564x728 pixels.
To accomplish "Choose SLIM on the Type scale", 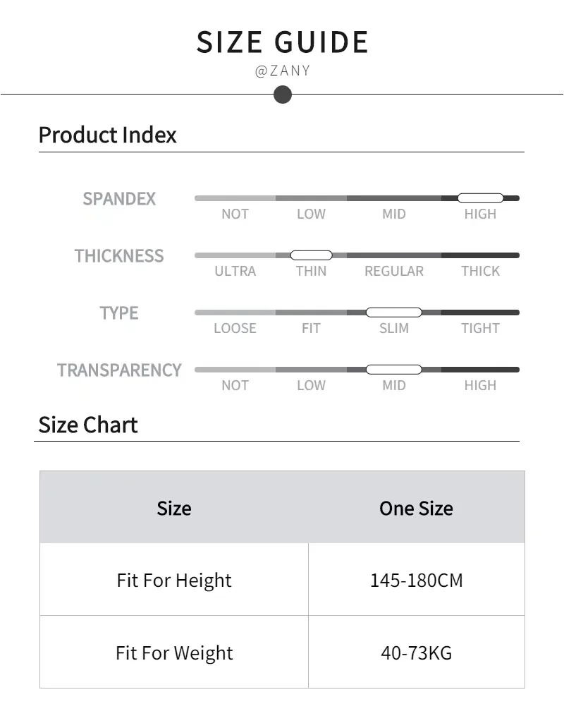I will 393,328.
